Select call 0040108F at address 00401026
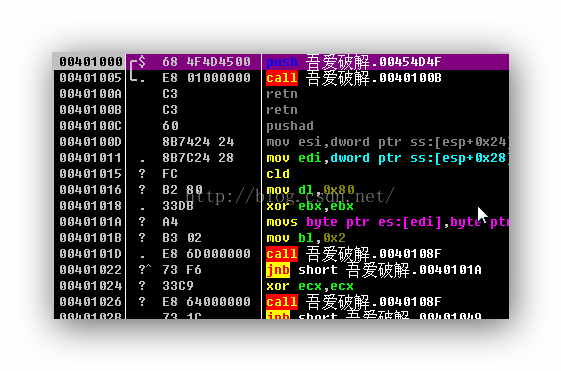Image resolution: width=561 pixels, height=371 pixels. pyautogui.click(x=354, y=302)
